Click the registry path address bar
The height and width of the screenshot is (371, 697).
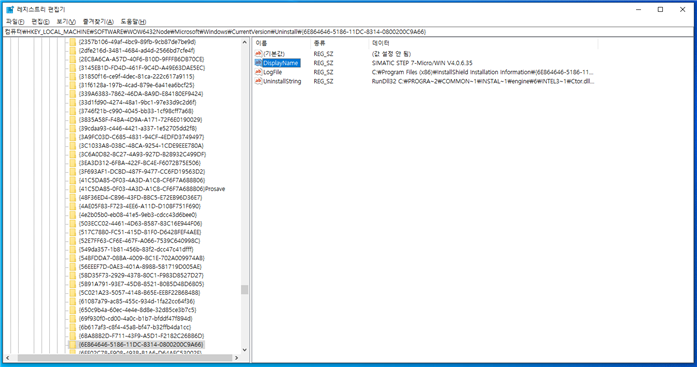(x=348, y=32)
